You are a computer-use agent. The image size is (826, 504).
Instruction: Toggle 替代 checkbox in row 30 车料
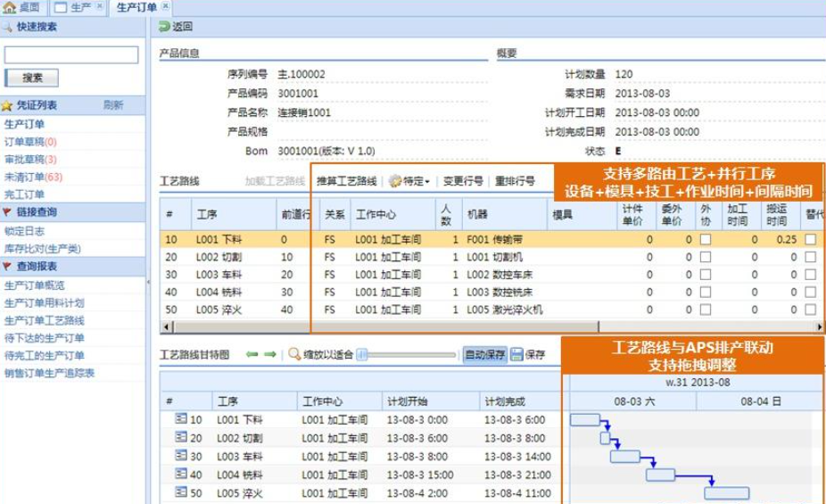pos(810,275)
